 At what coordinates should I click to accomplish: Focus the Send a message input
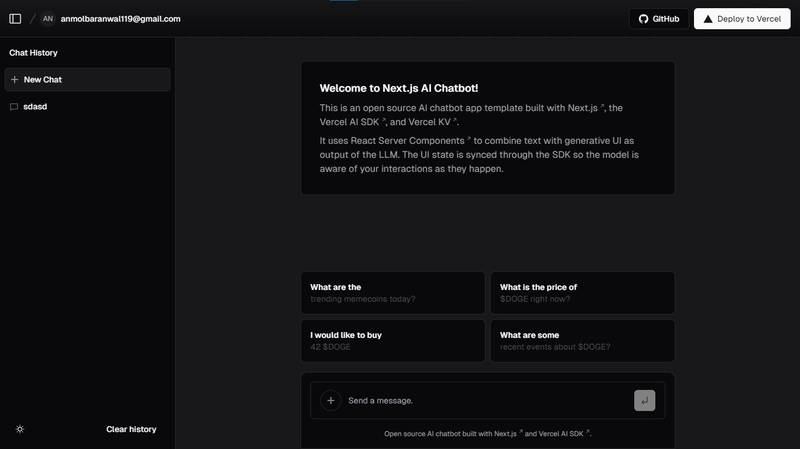pos(487,401)
